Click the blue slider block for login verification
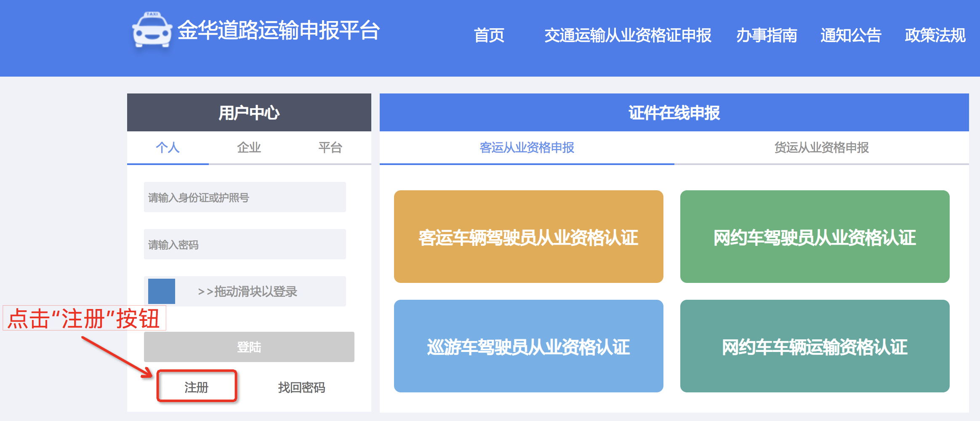This screenshot has height=421, width=980. point(162,291)
